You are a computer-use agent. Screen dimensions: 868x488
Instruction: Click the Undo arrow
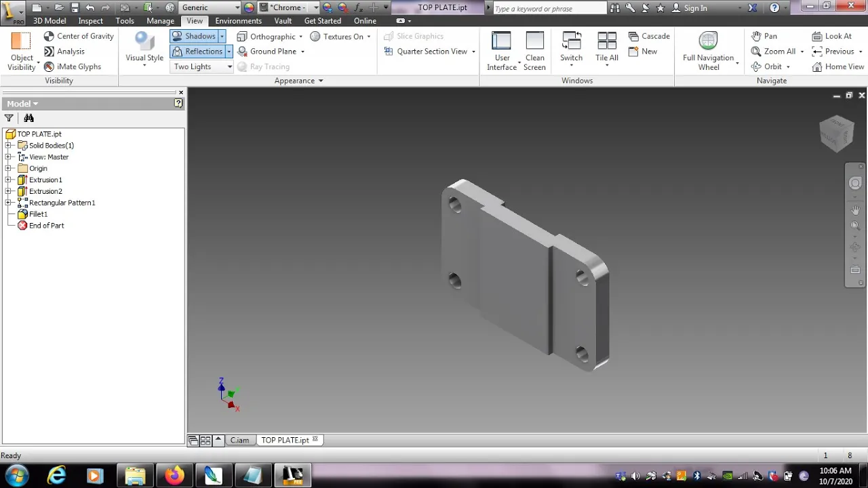[90, 7]
